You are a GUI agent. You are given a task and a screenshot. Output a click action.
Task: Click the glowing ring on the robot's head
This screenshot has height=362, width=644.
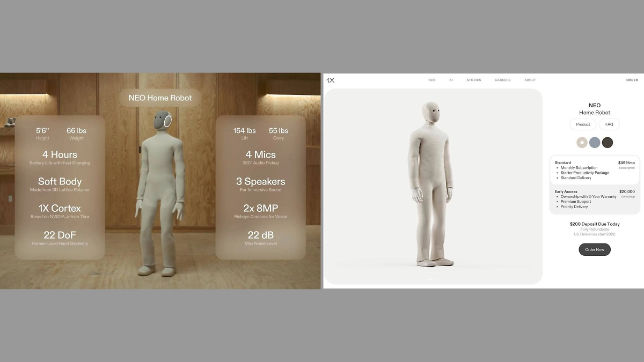(167, 121)
